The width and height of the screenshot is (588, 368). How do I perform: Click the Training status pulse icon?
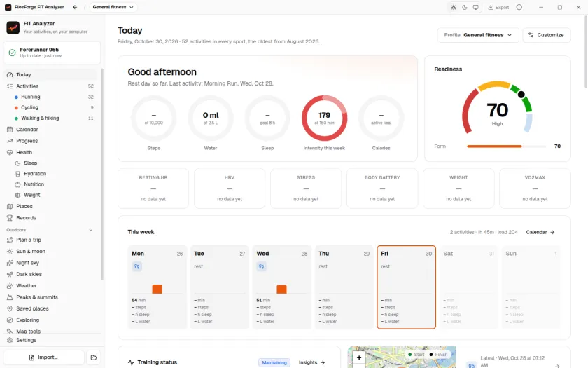[x=131, y=363]
